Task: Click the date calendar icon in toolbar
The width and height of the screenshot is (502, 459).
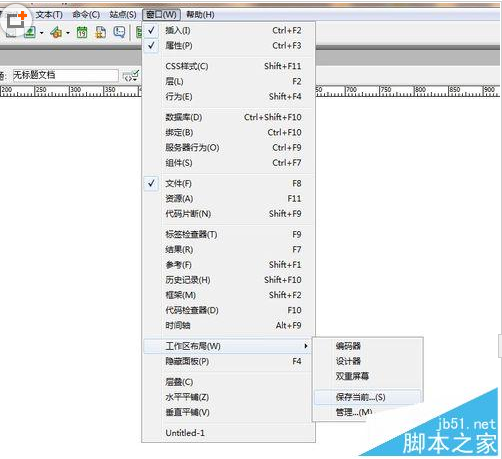Action: pos(82,32)
